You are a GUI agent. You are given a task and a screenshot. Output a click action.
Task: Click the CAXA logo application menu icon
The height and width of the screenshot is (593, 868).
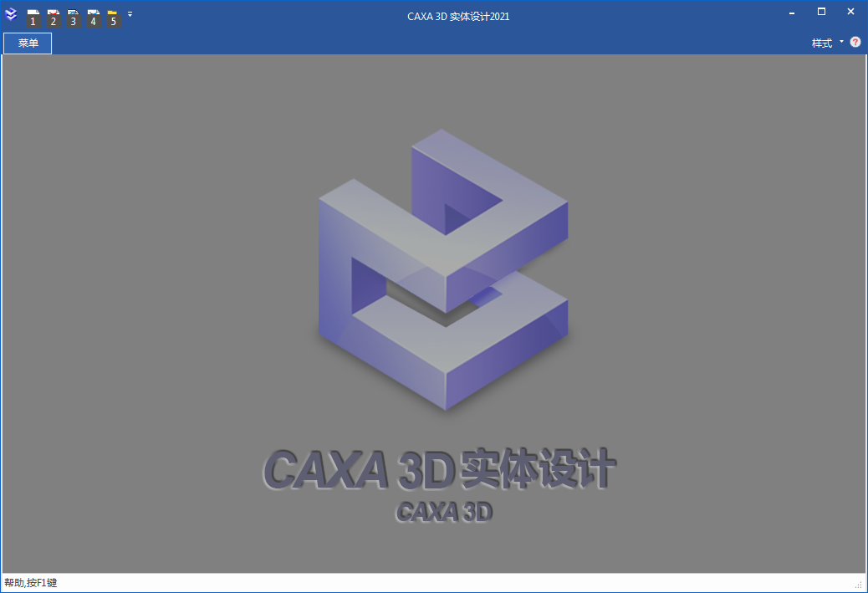point(12,14)
